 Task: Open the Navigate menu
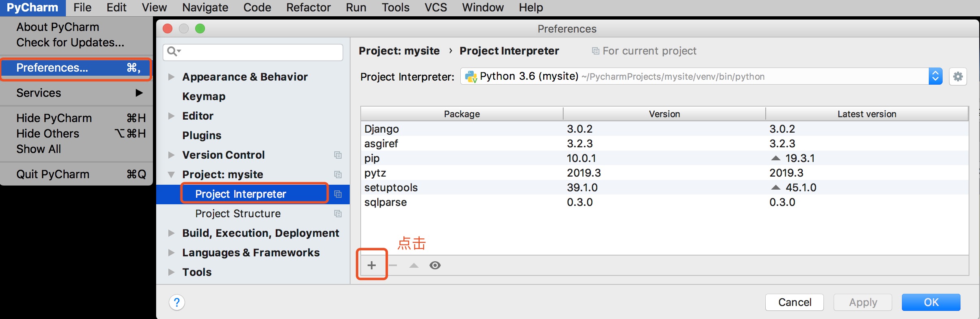point(205,8)
